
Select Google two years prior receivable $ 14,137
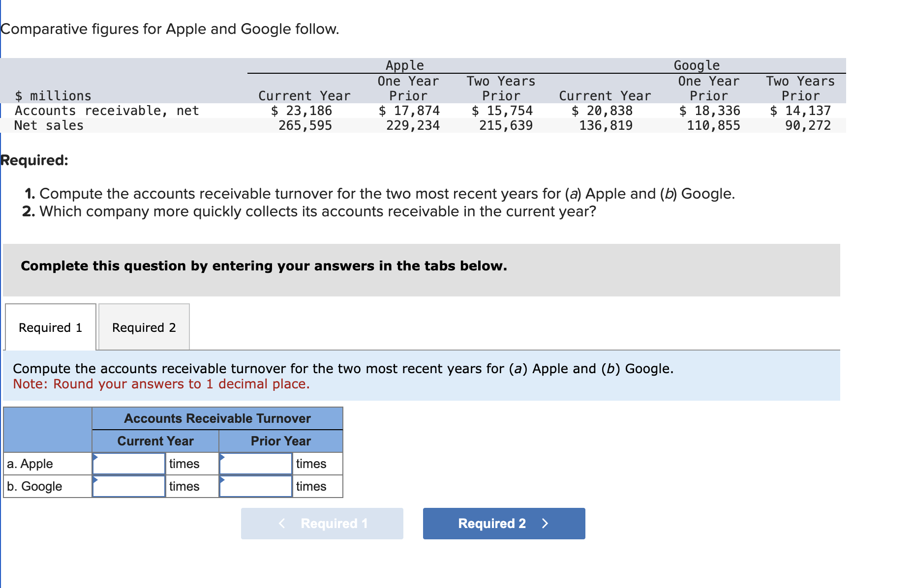pyautogui.click(x=800, y=111)
